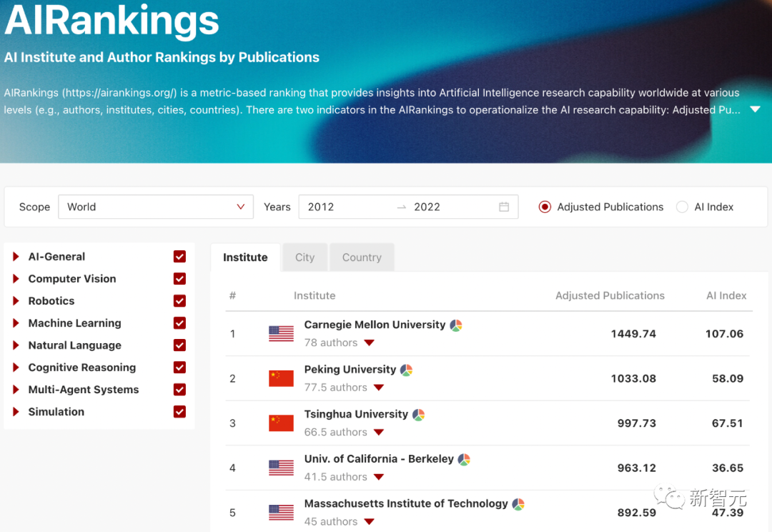Screen dimensions: 772x532
Task: Click the Adjusted Publications column header
Action: (610, 295)
